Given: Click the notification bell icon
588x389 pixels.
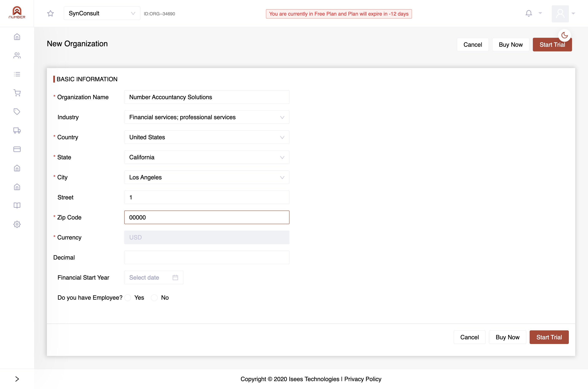Looking at the screenshot, I should click(529, 13).
